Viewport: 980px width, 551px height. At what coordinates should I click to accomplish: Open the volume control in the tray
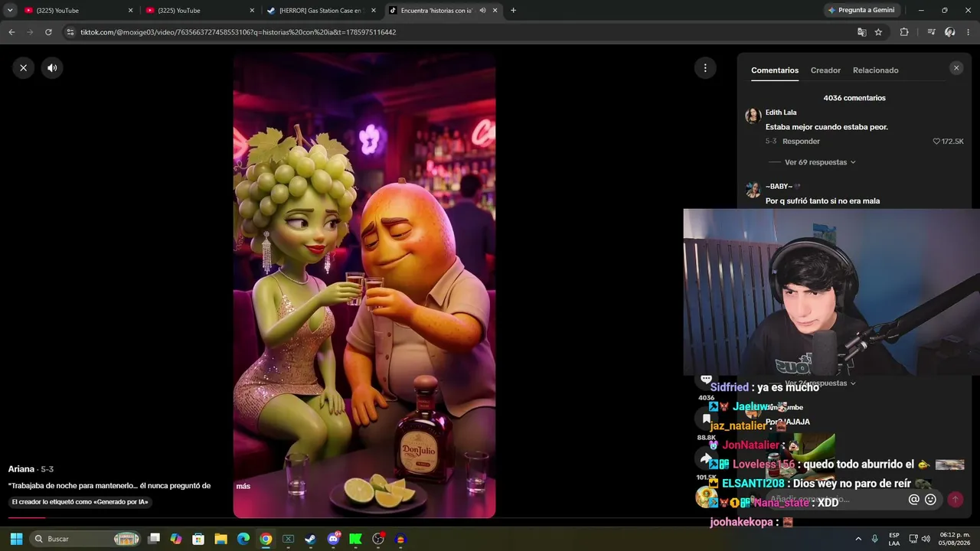(x=926, y=539)
